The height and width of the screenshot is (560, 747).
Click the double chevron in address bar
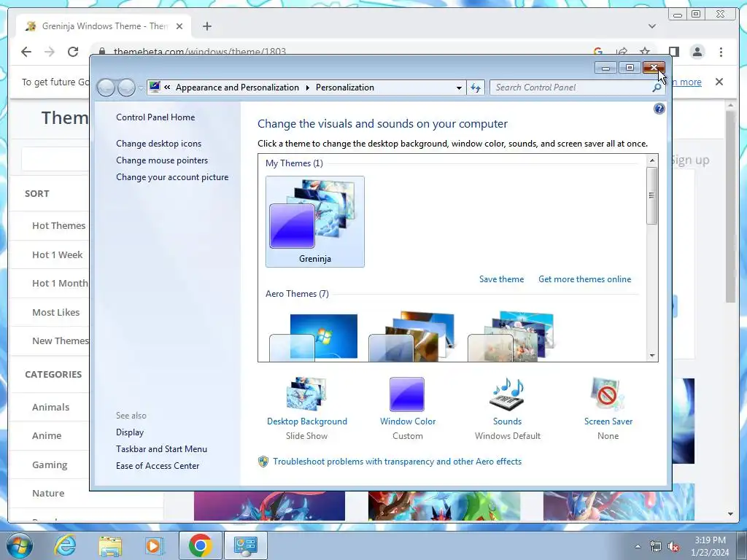click(167, 87)
